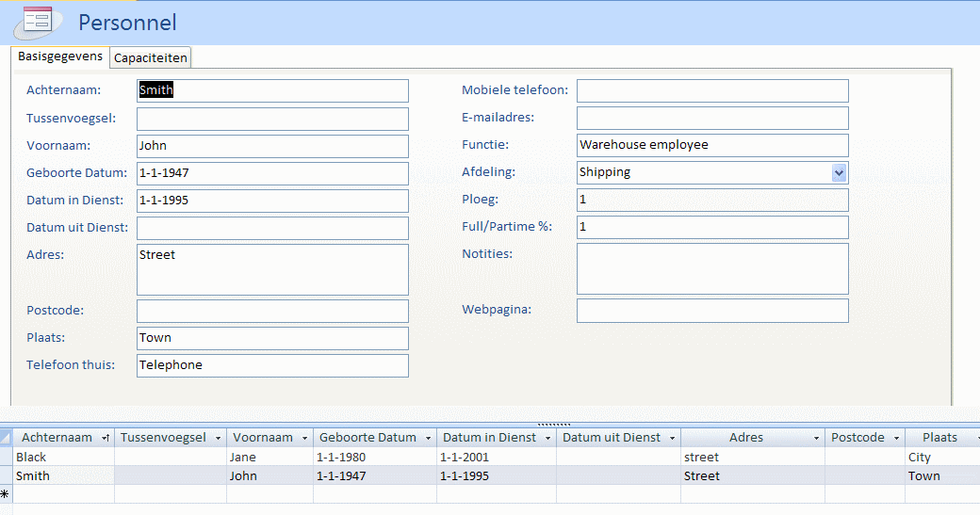Focus the Mobiele telefoon input field
The image size is (980, 515).
[711, 90]
